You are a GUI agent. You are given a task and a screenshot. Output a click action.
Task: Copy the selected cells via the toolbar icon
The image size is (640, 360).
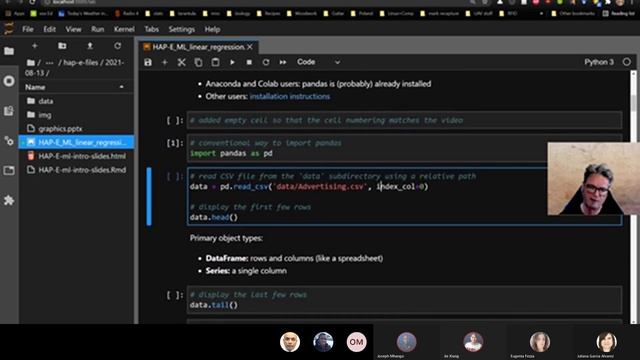point(198,62)
